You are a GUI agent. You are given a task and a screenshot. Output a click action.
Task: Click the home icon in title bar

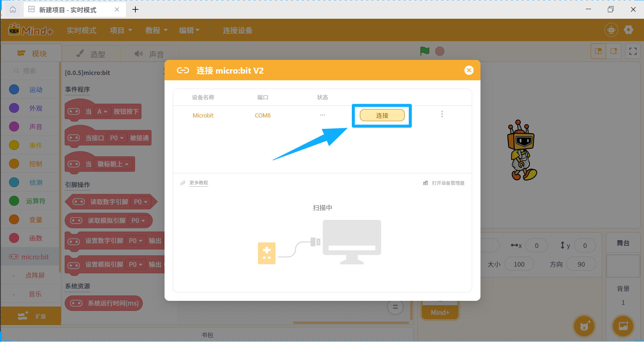[x=13, y=9]
